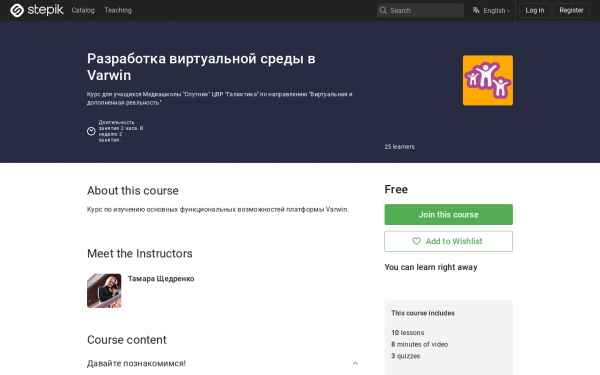
Task: Click the 8 minutes of video entry
Action: 419,344
